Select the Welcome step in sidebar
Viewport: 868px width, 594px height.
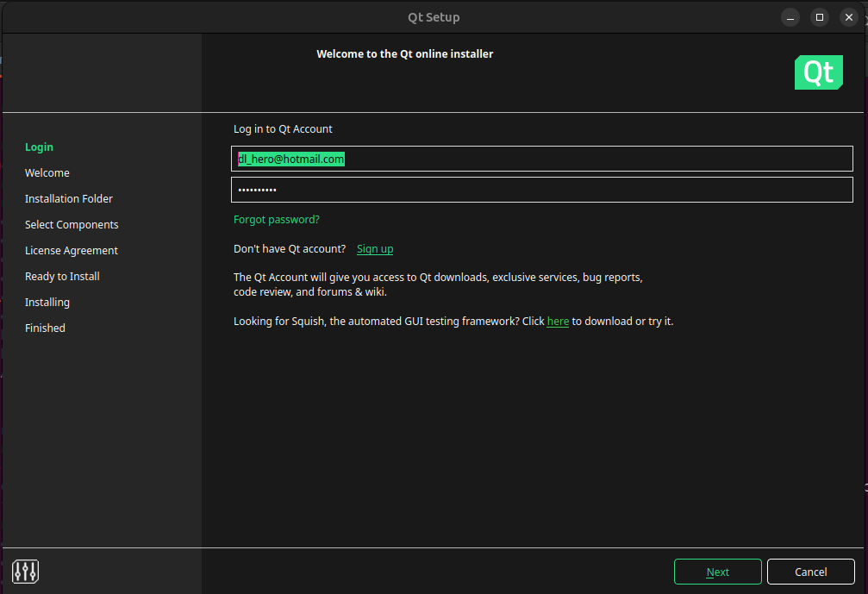point(47,173)
